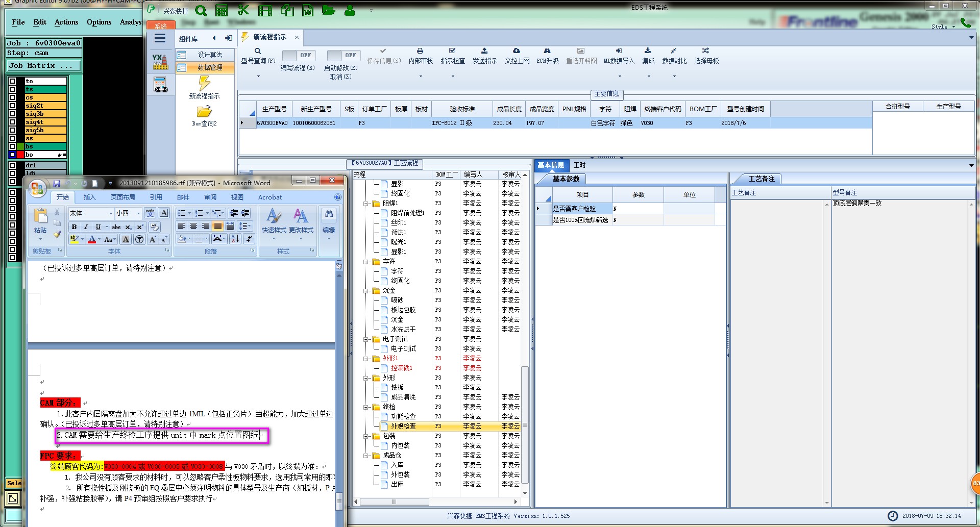Toggle 启动修改(E) OFF switch

click(x=344, y=55)
